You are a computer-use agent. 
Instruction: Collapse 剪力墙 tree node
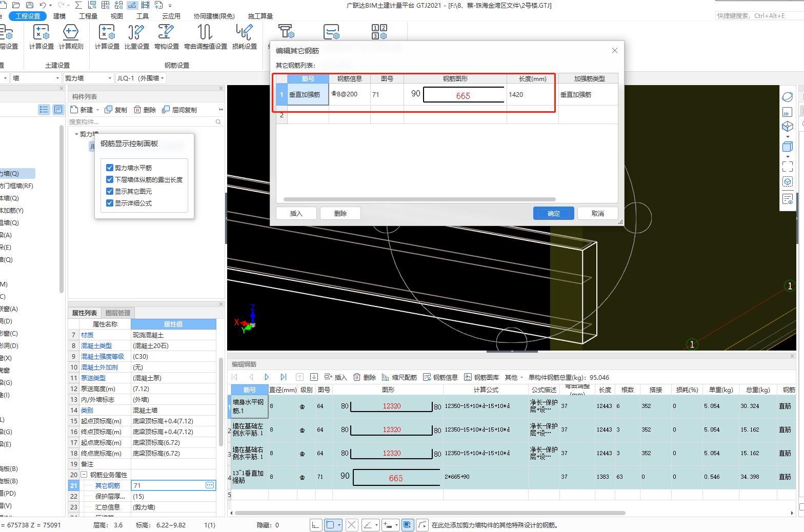[76, 134]
